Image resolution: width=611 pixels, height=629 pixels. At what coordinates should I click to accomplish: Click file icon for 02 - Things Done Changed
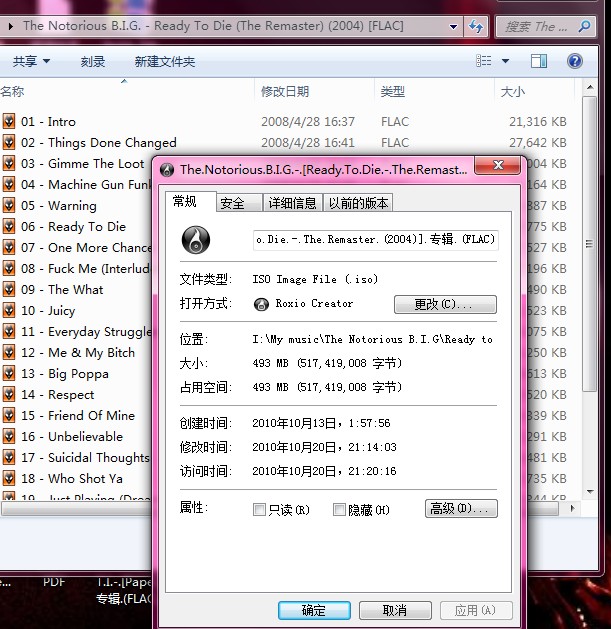9,142
